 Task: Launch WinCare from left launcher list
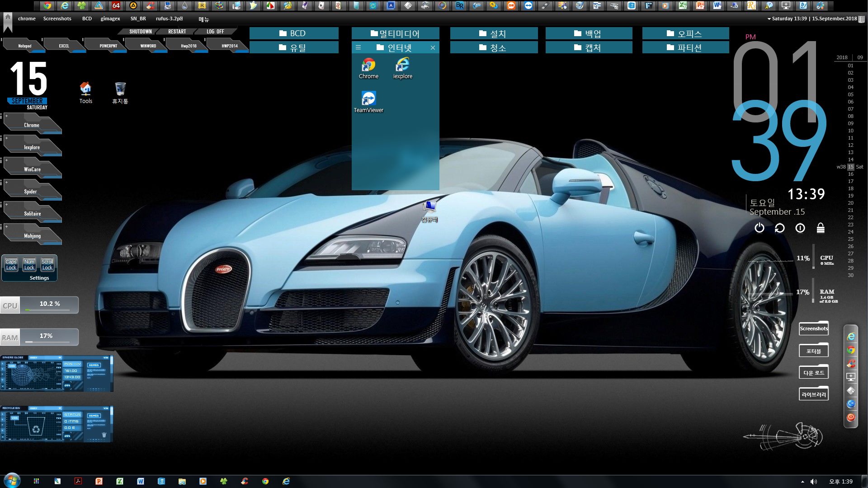click(x=32, y=169)
